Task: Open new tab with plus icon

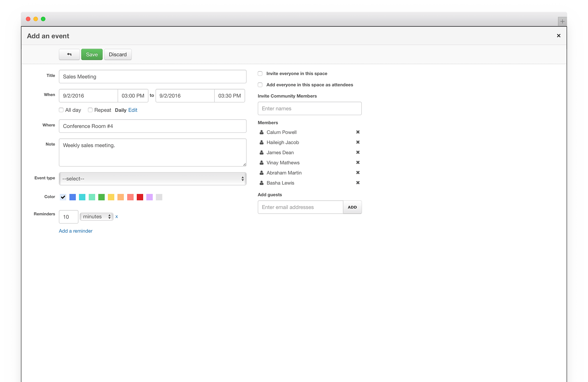Action: (562, 21)
